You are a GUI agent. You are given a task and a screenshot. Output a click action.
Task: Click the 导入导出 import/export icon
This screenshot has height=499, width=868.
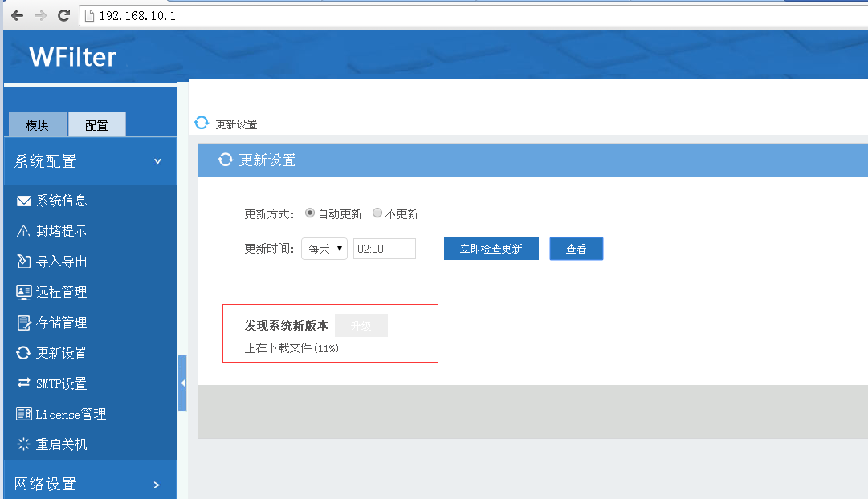pos(24,262)
